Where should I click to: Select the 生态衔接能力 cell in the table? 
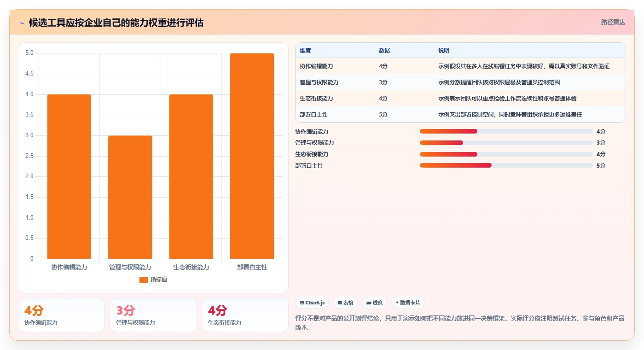[x=316, y=99]
